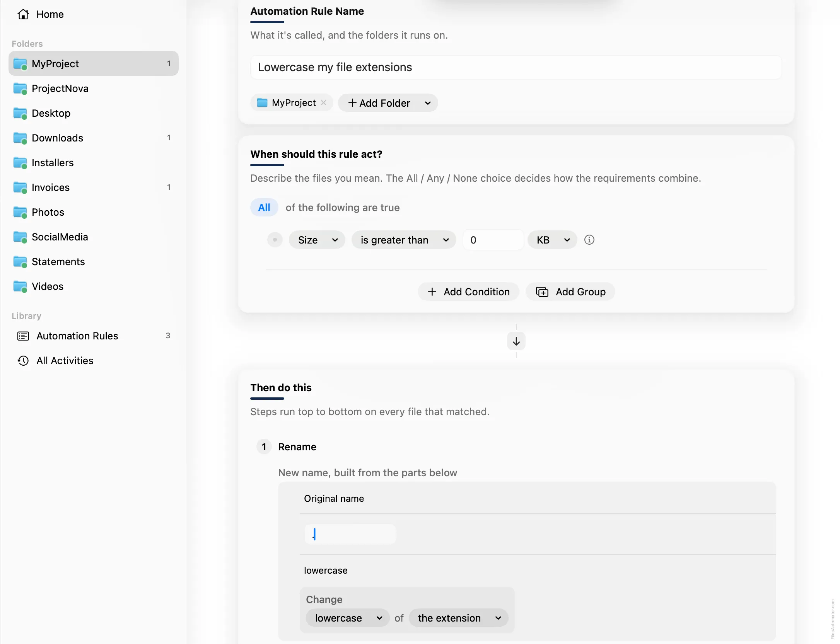Open the Statements folder
The width and height of the screenshot is (840, 644).
pos(94,262)
